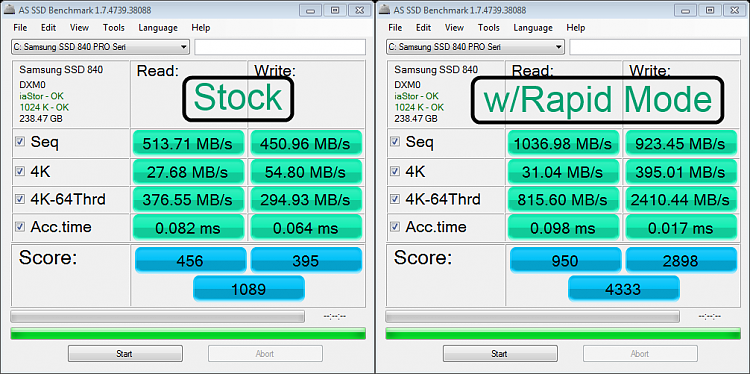Screen dimensions: 750x374
Task: Open Help menu in right window
Action: [575, 28]
